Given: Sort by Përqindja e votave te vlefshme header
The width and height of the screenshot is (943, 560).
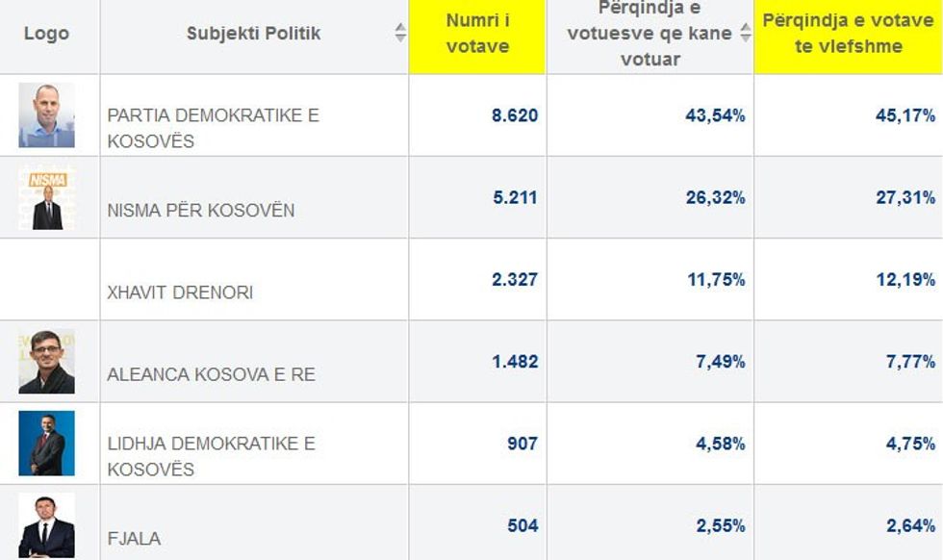Looking at the screenshot, I should 848,34.
